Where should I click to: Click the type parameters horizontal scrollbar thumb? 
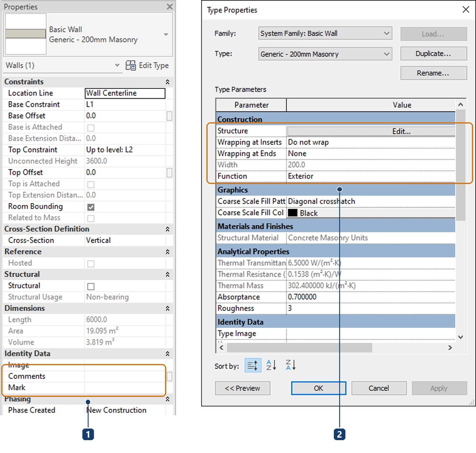[299, 347]
